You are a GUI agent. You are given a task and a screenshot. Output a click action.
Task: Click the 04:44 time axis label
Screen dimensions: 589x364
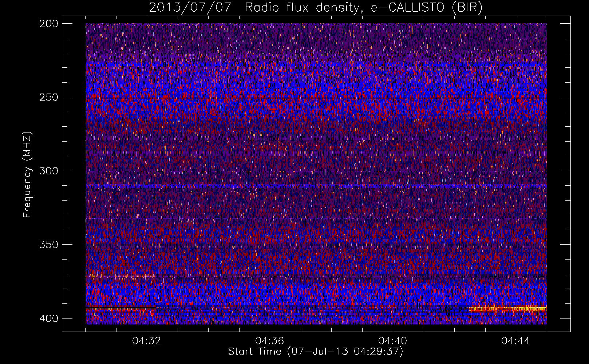tap(516, 341)
